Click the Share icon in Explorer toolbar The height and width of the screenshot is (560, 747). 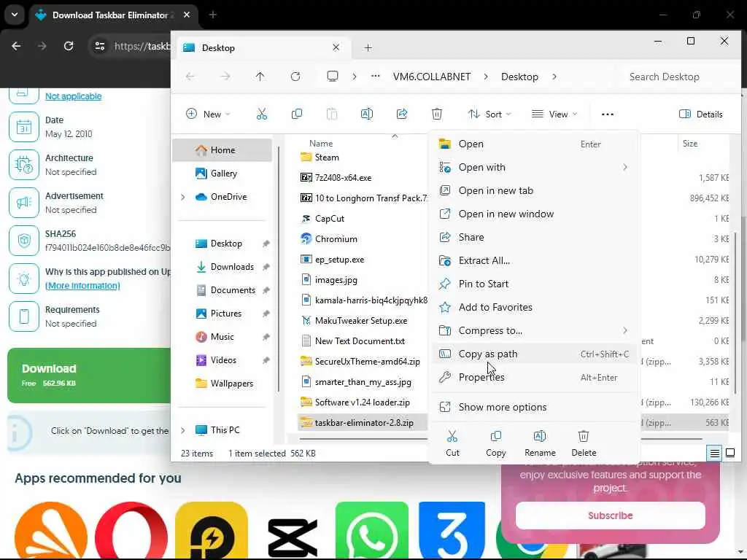click(402, 114)
